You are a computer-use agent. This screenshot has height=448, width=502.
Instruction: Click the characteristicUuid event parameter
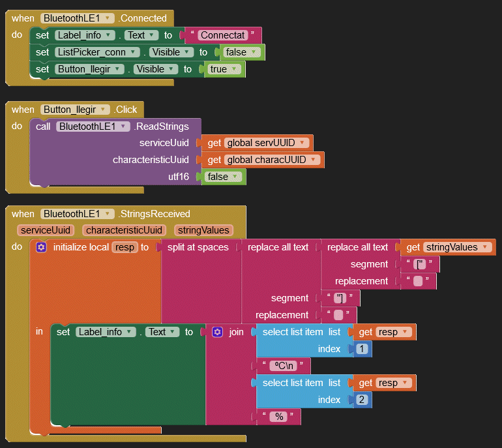(x=124, y=230)
